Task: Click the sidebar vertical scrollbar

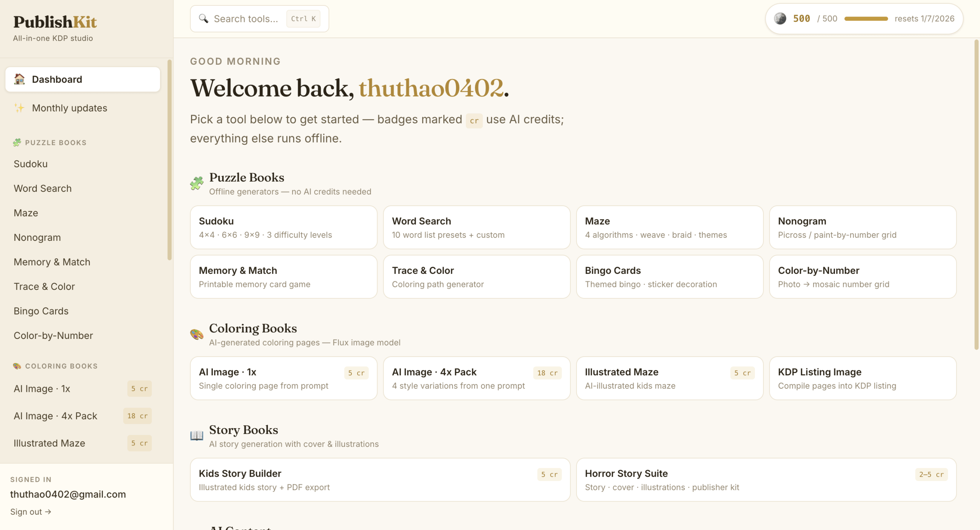Action: [x=170, y=160]
